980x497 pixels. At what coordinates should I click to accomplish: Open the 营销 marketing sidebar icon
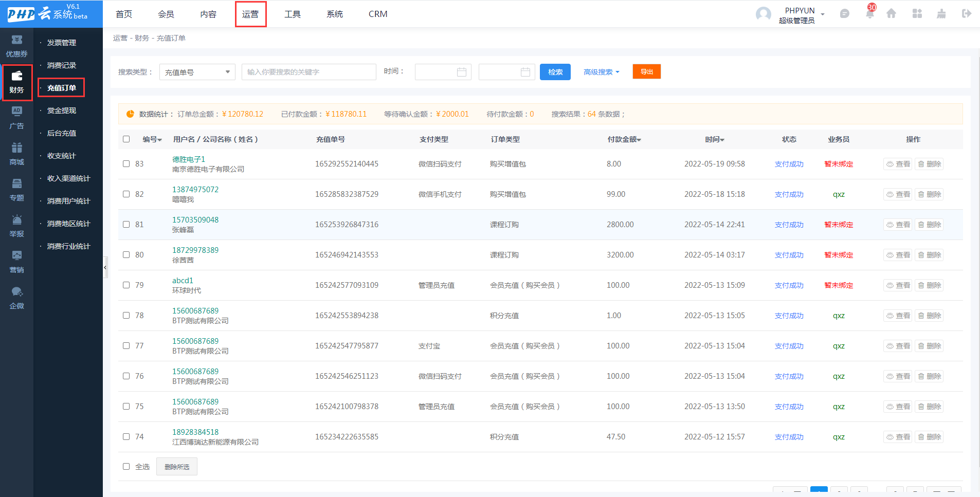(x=16, y=262)
